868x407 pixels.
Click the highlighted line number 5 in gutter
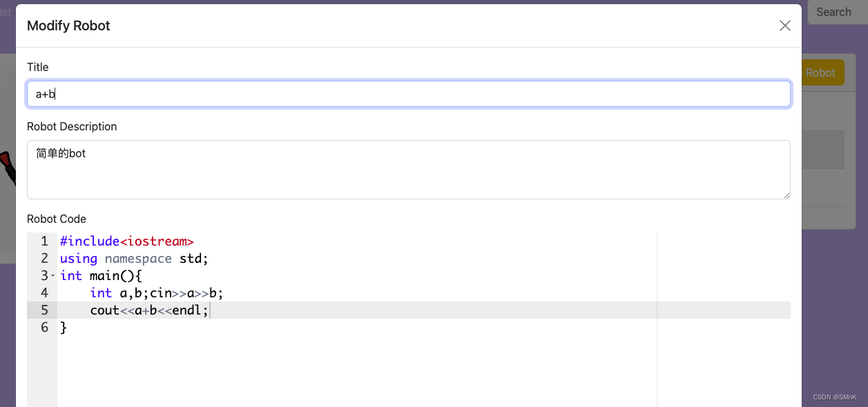44,310
